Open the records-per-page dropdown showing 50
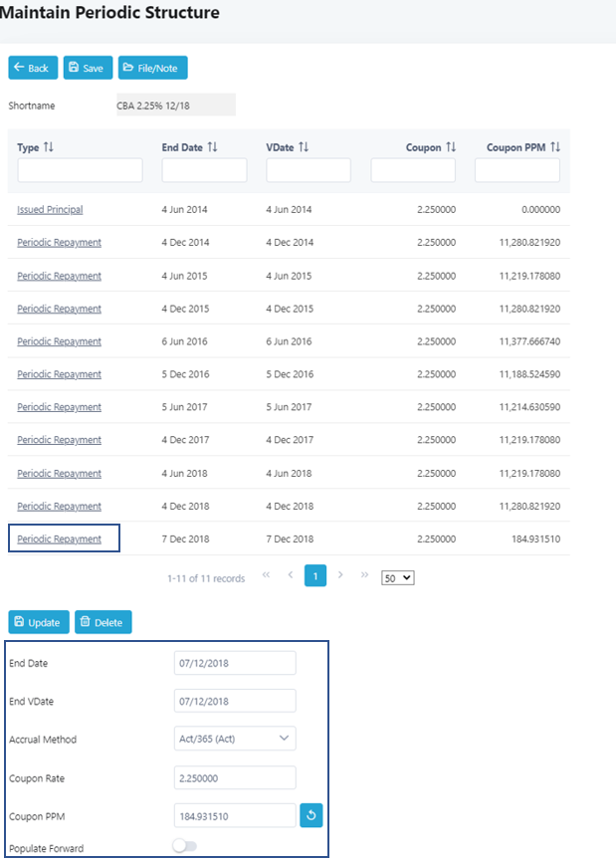 point(397,577)
